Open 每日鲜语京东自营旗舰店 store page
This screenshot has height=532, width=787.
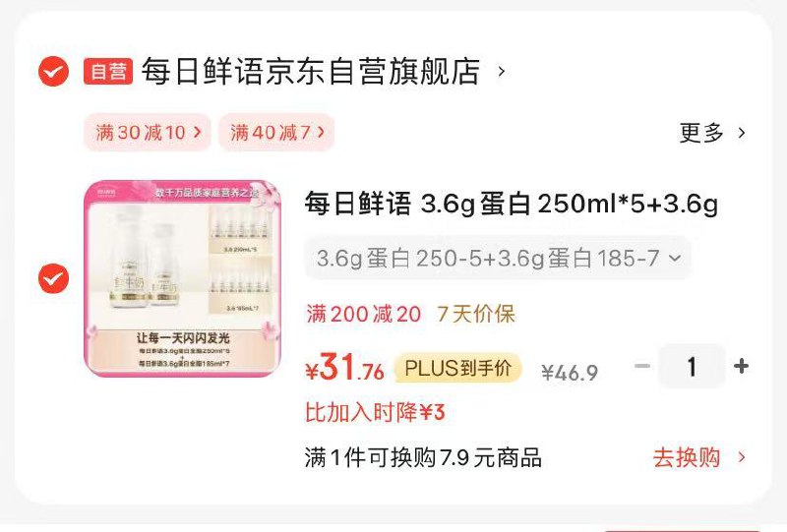click(310, 71)
